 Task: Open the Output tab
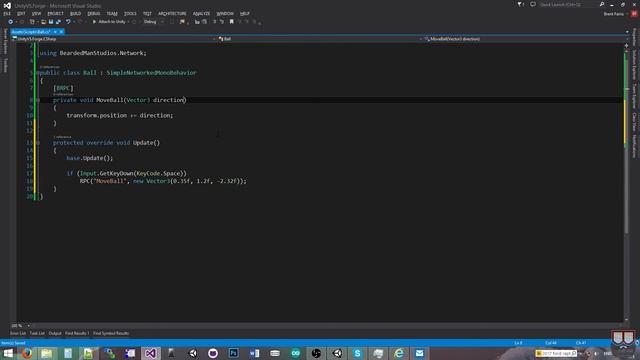click(55, 333)
